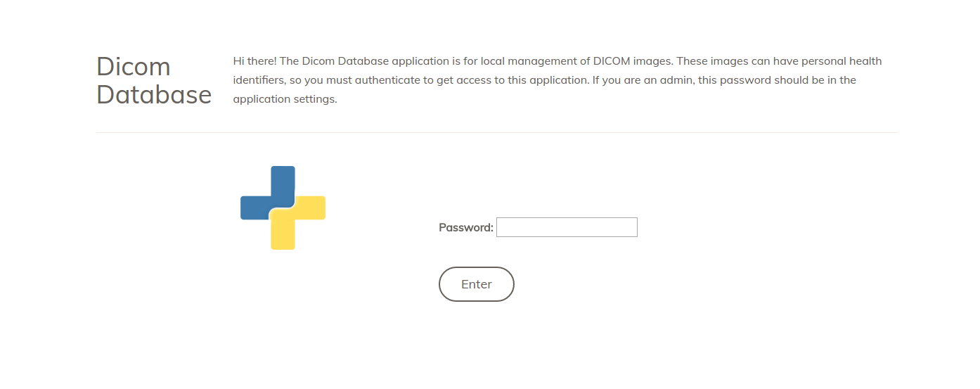The width and height of the screenshot is (980, 389).
Task: Click the "Password:" field label
Action: click(x=466, y=227)
